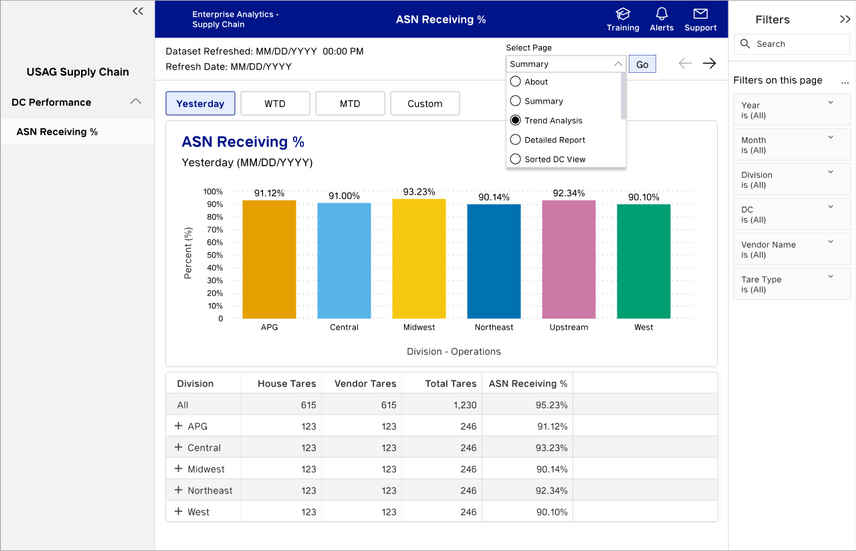
Task: Select the All row in the table
Action: pyautogui.click(x=442, y=405)
